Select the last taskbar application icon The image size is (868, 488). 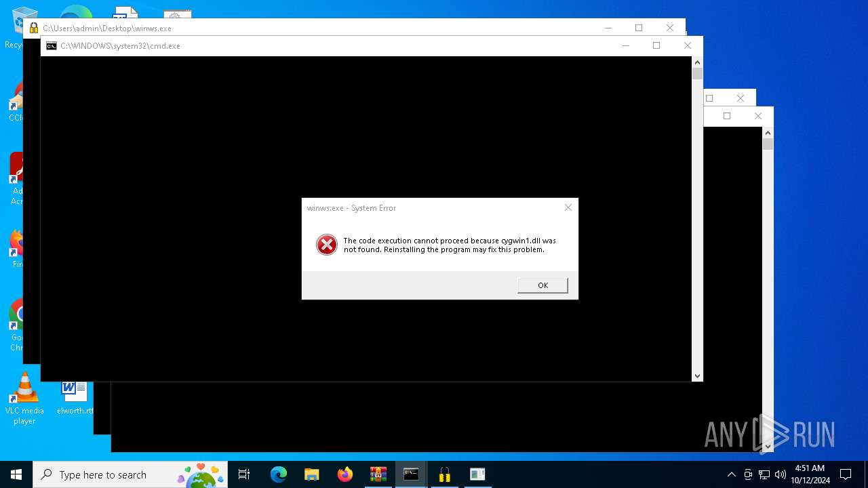tap(477, 474)
